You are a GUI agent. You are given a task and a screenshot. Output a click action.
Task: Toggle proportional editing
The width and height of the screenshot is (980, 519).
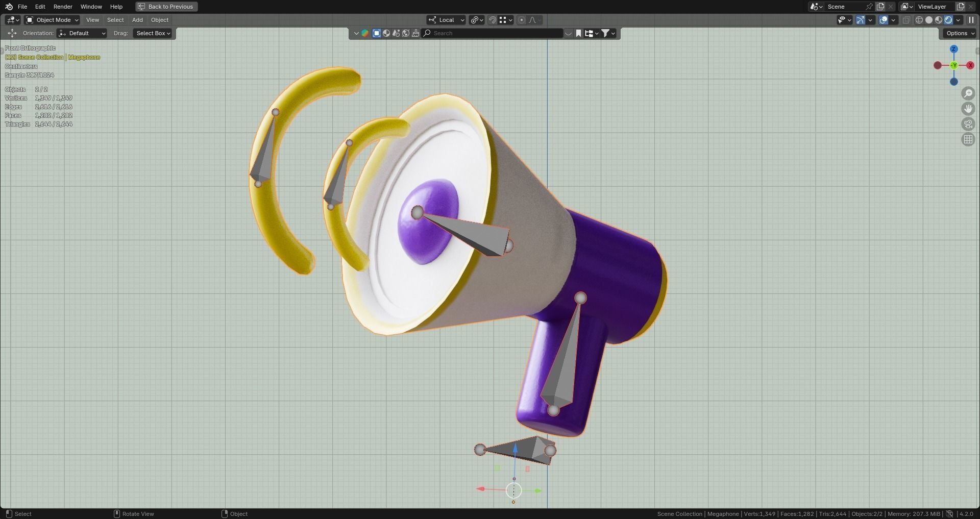(x=521, y=20)
